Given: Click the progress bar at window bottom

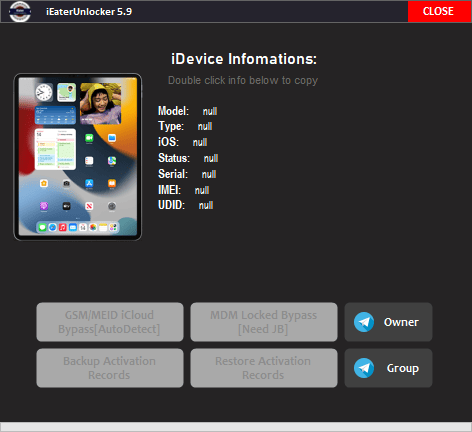Looking at the screenshot, I should pyautogui.click(x=236, y=427).
